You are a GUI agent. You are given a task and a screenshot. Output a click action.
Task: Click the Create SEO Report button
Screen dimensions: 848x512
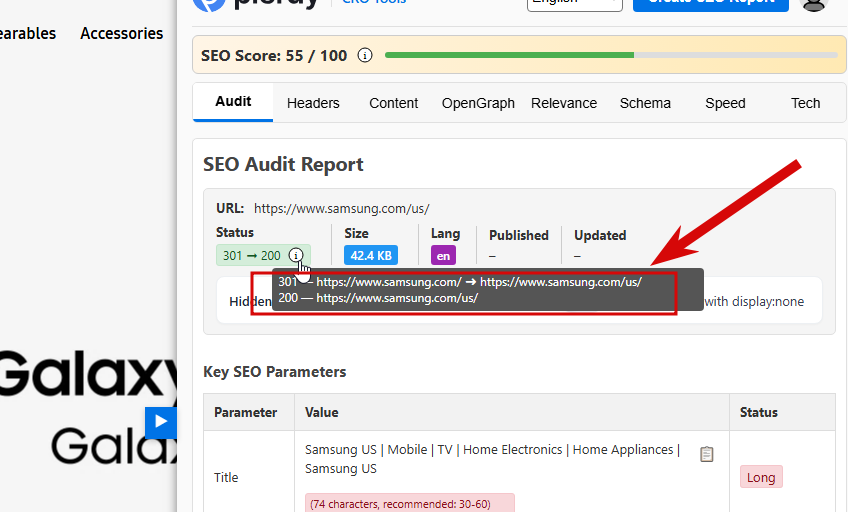tap(711, 3)
